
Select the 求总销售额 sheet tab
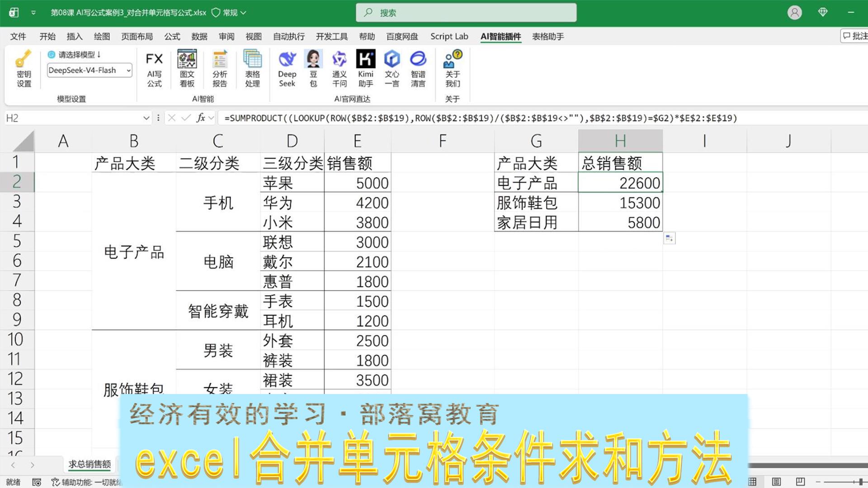click(90, 464)
